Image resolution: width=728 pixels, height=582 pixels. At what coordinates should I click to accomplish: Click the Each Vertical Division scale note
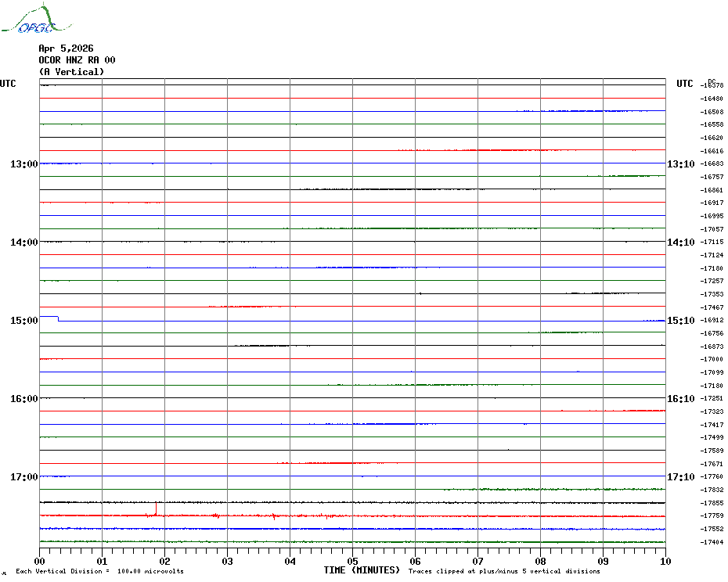click(99, 572)
